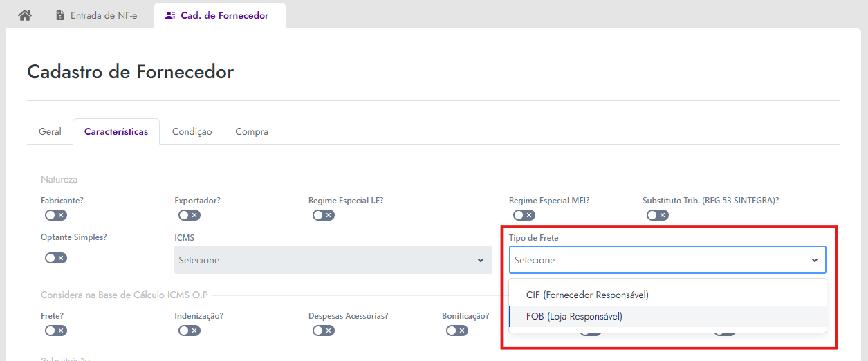Open the Geral tab
Viewport: 868px width, 361px height.
pos(50,131)
